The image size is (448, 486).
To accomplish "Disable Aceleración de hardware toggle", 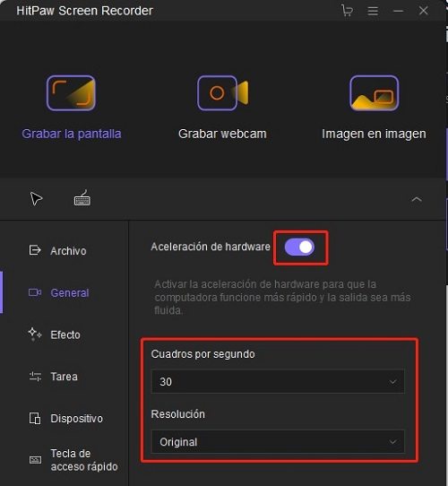I will [x=299, y=247].
